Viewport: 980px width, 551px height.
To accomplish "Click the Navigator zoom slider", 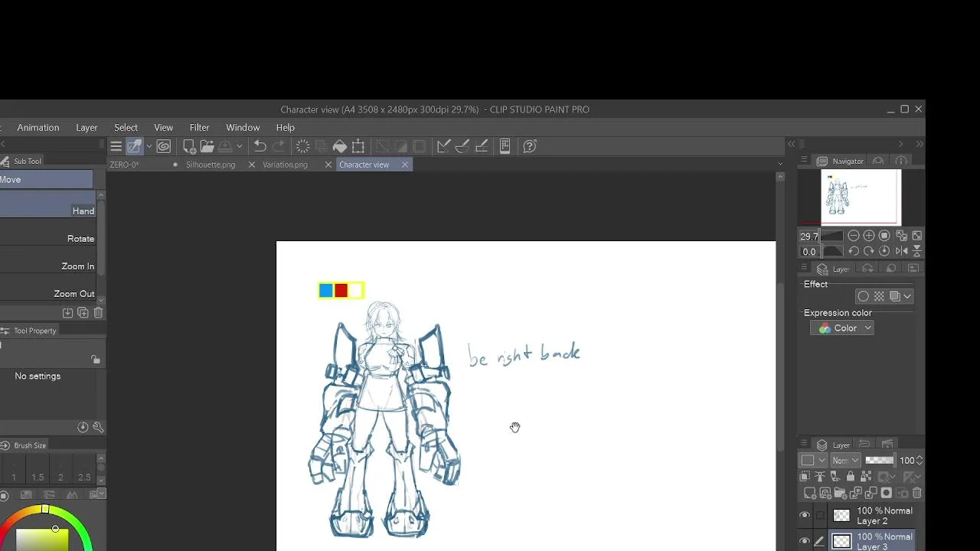I will click(x=832, y=236).
